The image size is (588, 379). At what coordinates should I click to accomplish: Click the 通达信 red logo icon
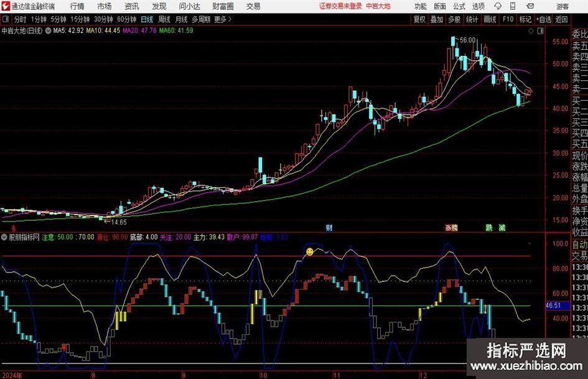tap(6, 6)
